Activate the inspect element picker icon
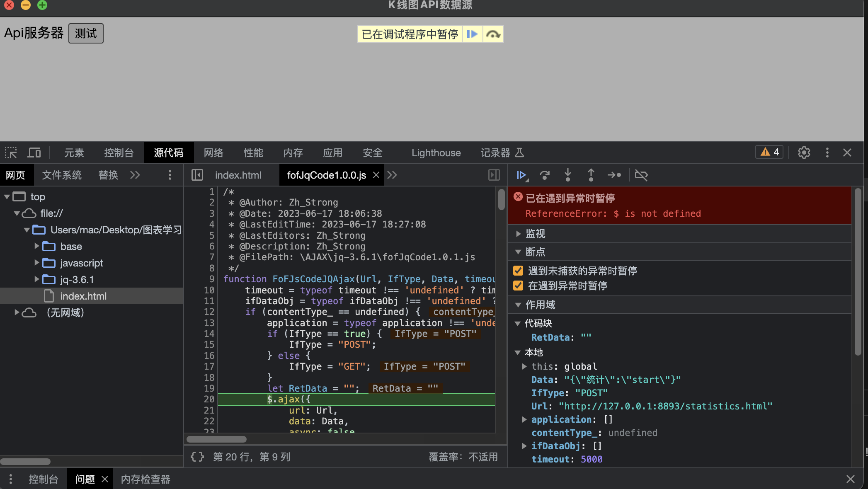This screenshot has height=489, width=868. [11, 153]
